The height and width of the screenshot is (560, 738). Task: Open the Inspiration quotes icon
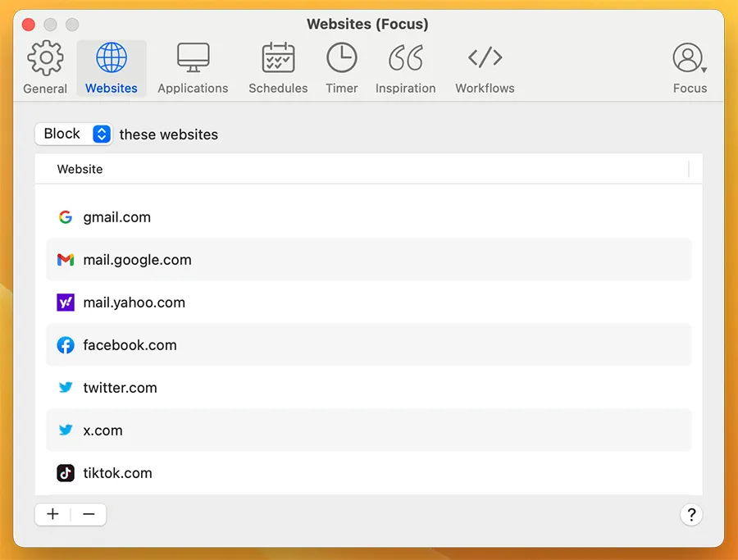[x=405, y=59]
